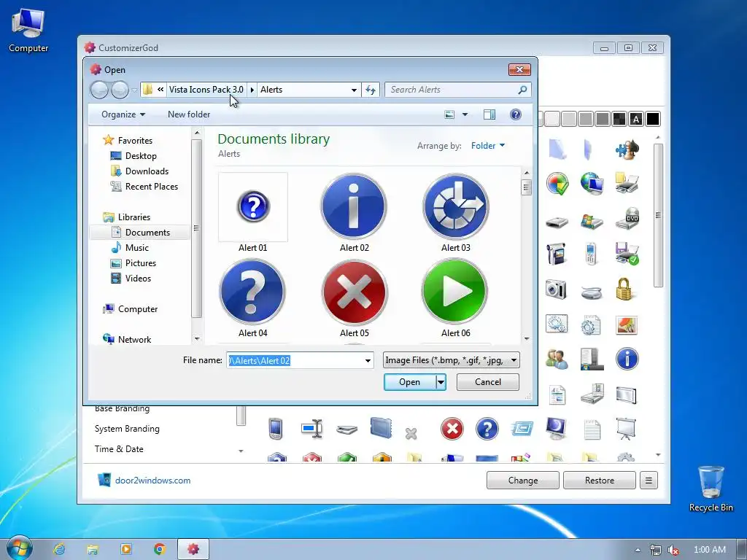The image size is (747, 560).
Task: Open the change-view dropdown arrow
Action: [465, 114]
